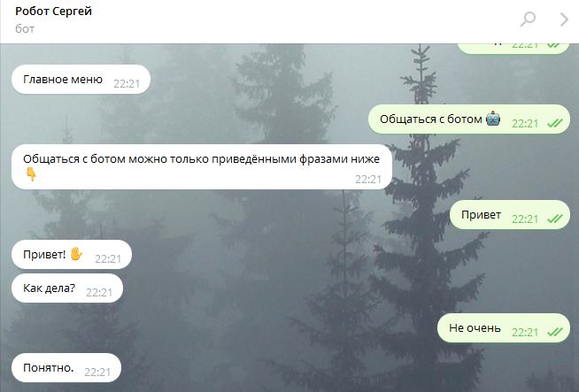Click the Главное меню message bubble
This screenshot has height=392, width=579.
point(81,80)
